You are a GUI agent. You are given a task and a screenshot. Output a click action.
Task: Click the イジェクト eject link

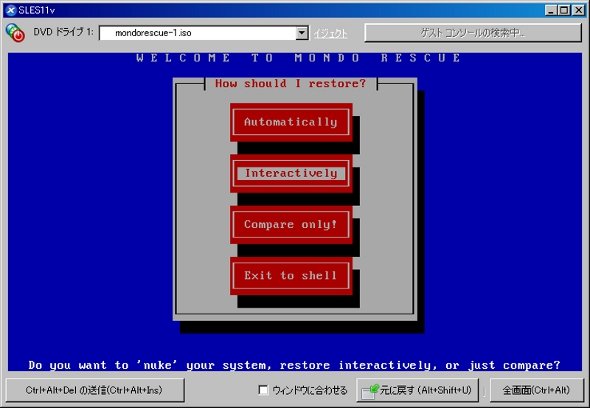[330, 33]
